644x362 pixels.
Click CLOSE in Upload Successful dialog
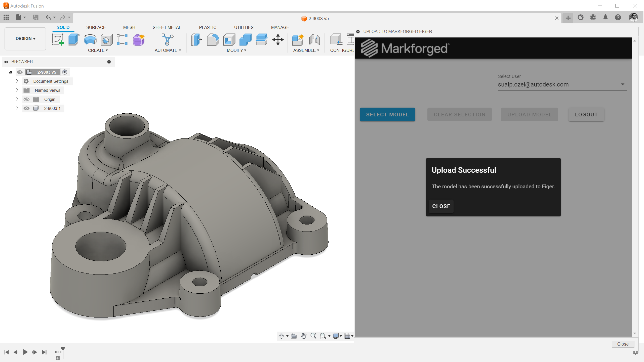[441, 206]
